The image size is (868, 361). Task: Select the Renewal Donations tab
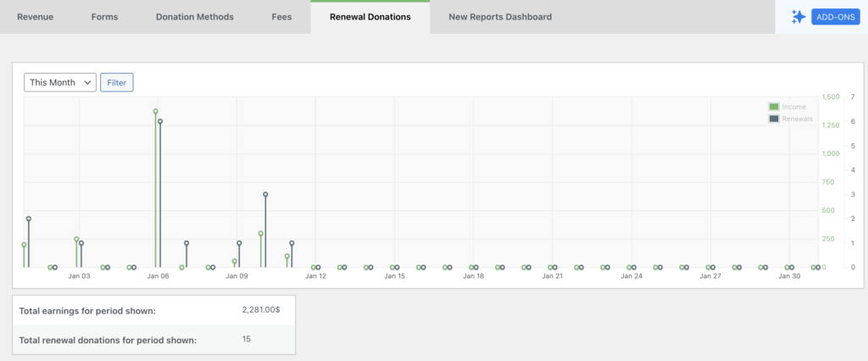point(370,17)
